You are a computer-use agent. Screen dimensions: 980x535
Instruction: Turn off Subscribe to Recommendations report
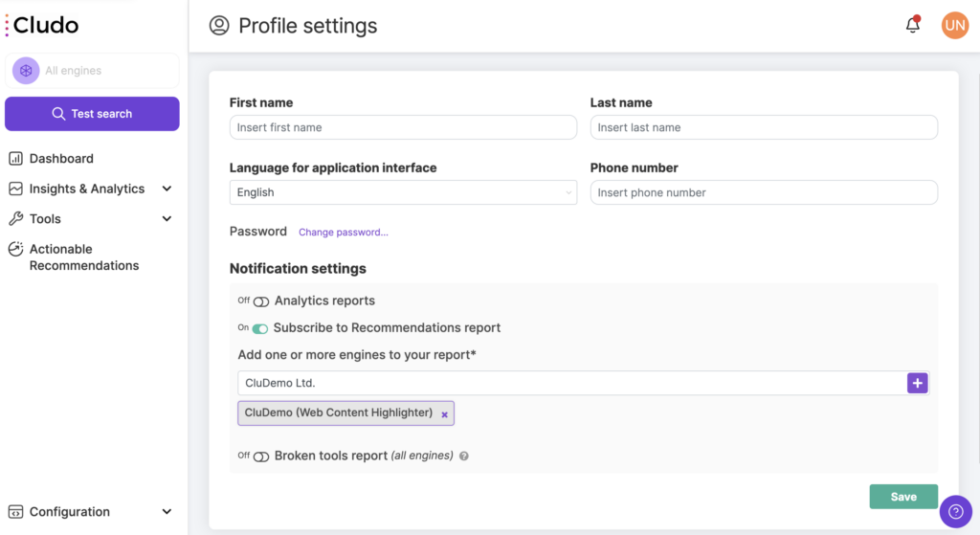pyautogui.click(x=260, y=328)
